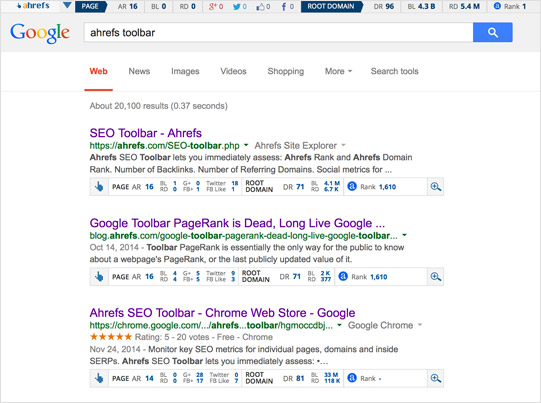Click the blue search magnifier button
The width and height of the screenshot is (541, 403).
[x=493, y=32]
